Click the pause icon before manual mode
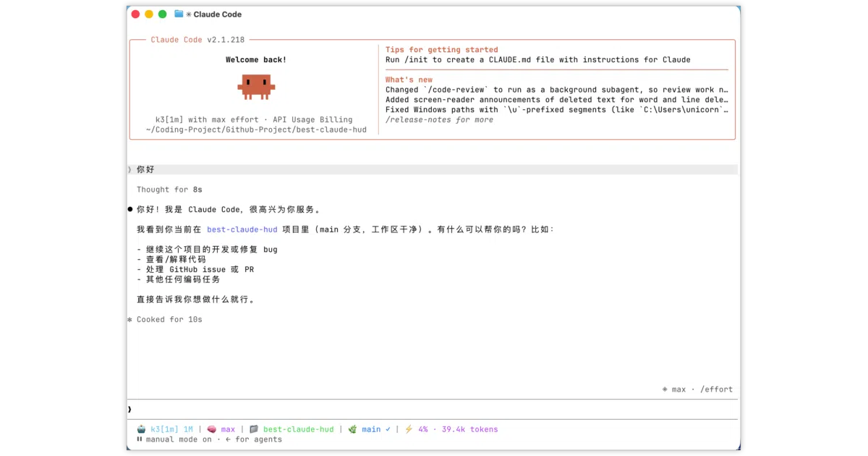868x456 pixels. [140, 439]
